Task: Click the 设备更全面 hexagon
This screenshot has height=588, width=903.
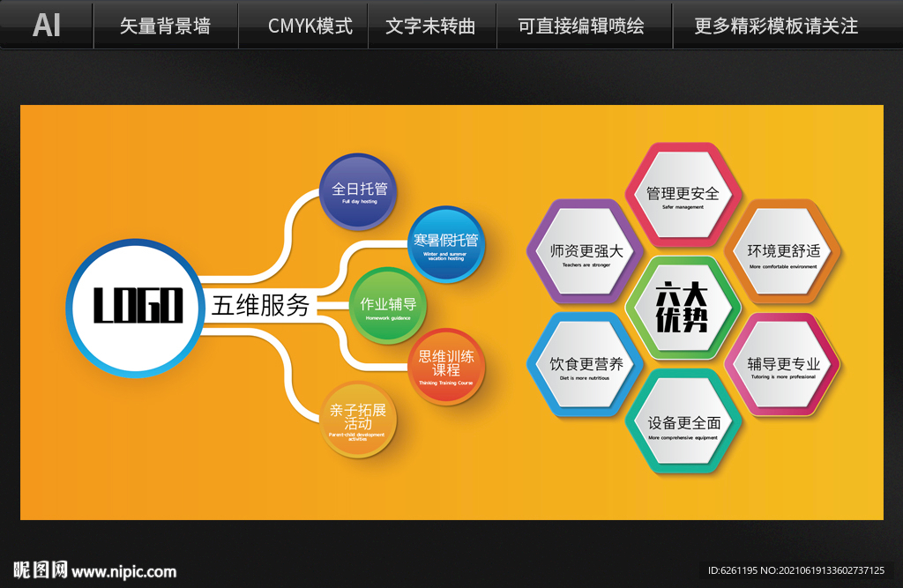Action: [683, 421]
